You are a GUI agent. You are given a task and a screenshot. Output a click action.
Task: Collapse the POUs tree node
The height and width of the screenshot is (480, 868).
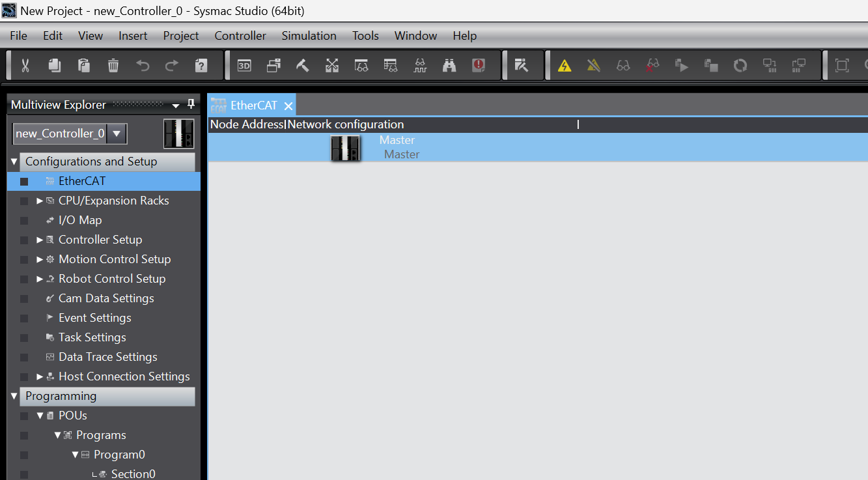tap(40, 416)
